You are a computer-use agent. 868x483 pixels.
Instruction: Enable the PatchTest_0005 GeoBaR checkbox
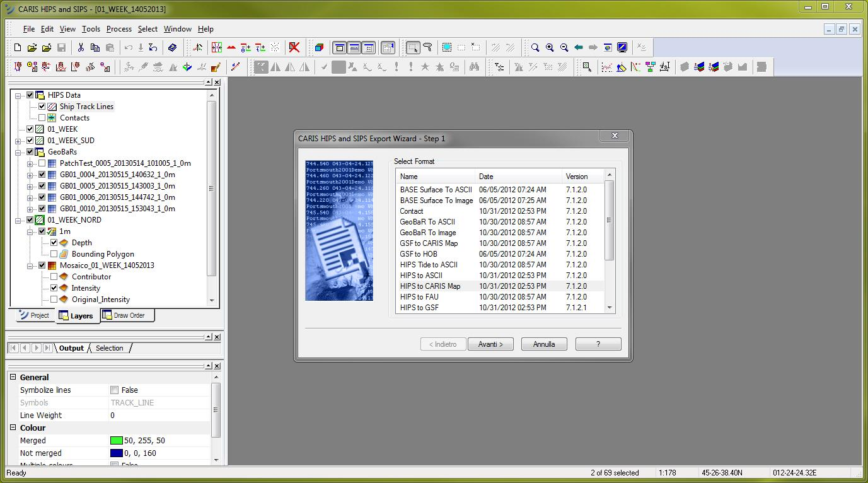coord(42,163)
